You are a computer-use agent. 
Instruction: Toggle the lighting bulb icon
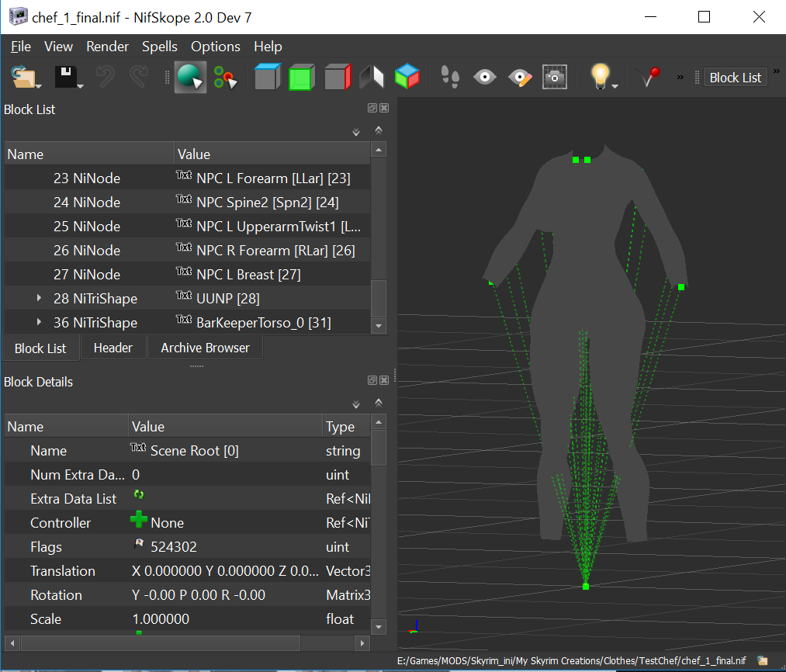[600, 75]
